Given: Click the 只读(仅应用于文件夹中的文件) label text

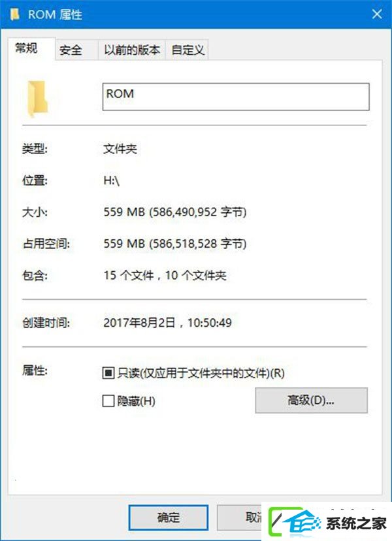Looking at the screenshot, I should [x=201, y=372].
